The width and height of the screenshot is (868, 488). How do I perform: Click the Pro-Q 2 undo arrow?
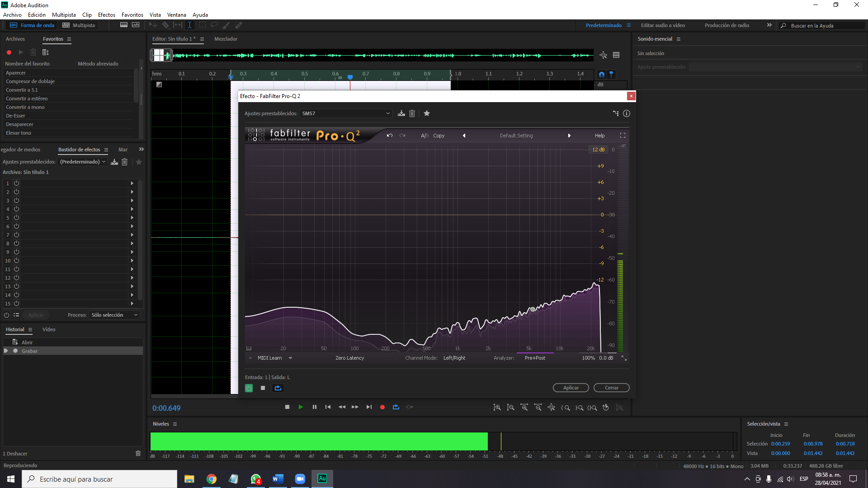coord(390,136)
